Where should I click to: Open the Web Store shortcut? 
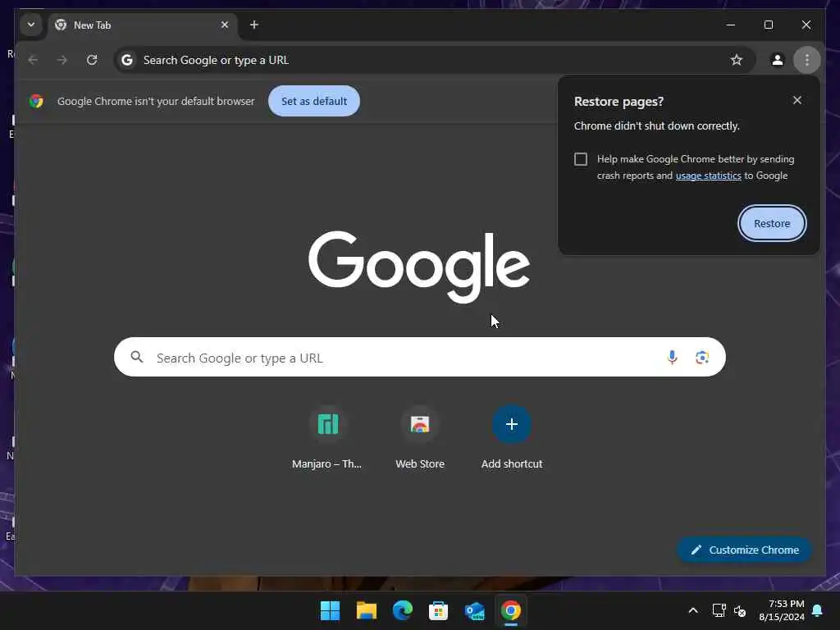(x=420, y=438)
